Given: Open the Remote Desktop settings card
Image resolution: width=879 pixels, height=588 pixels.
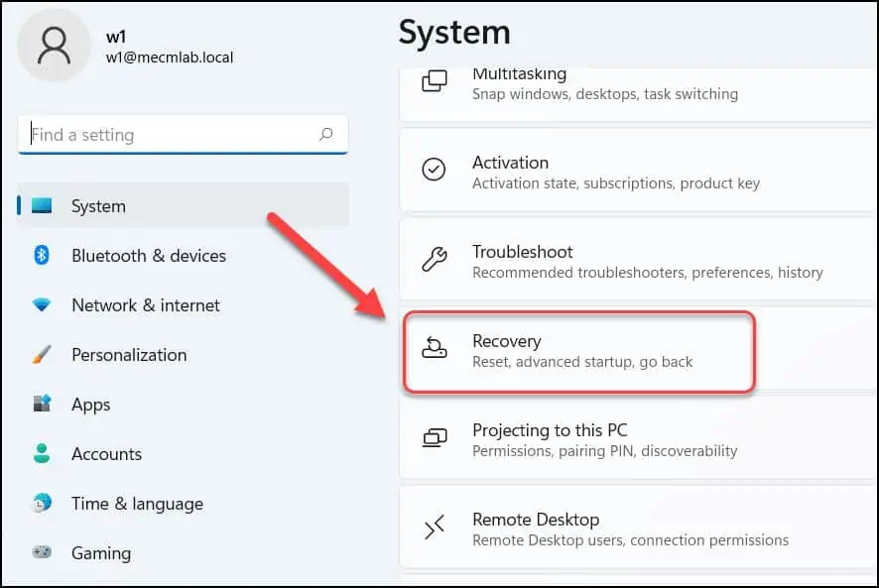Looking at the screenshot, I should coord(639,528).
